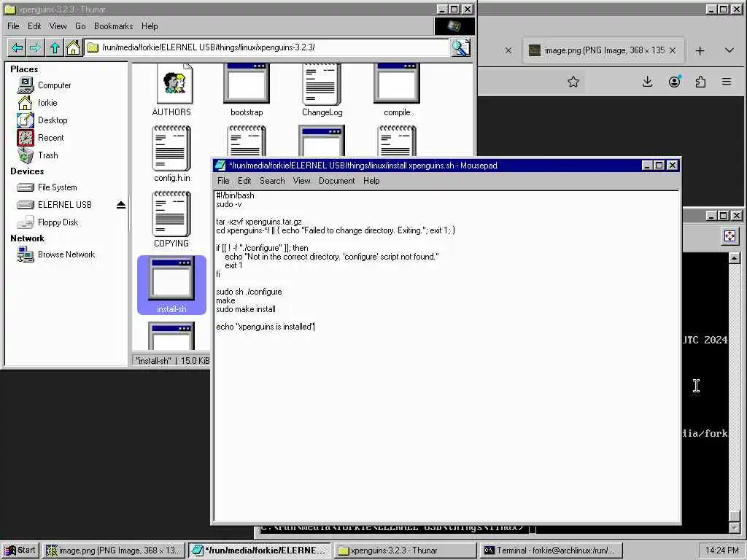Viewport: 747px width, 560px height.
Task: Switch to Mousepad taskbar entry
Action: click(x=260, y=551)
